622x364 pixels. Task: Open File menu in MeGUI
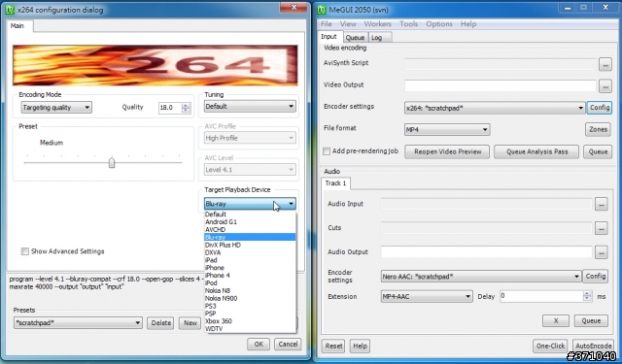click(x=327, y=24)
